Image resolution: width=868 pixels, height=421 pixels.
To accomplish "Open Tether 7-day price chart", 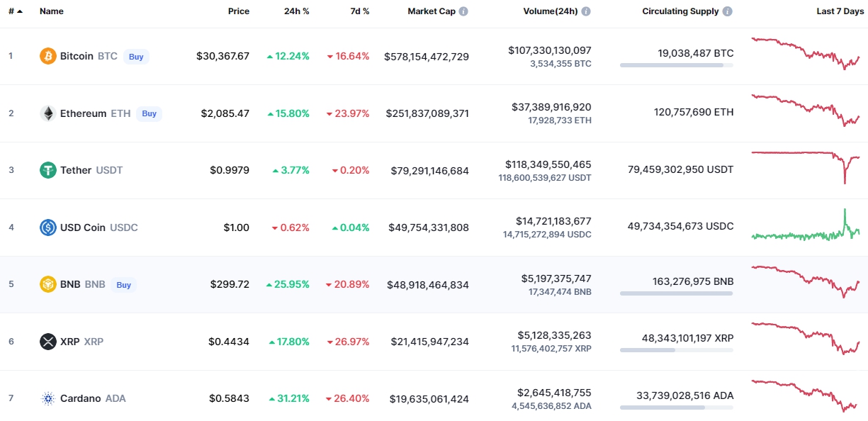I will click(x=806, y=167).
